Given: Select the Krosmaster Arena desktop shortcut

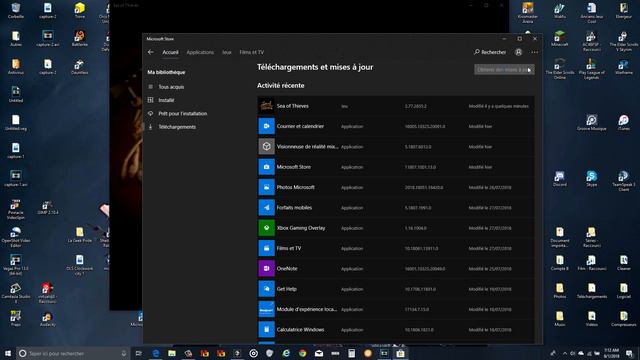Looking at the screenshot, I should (528, 13).
